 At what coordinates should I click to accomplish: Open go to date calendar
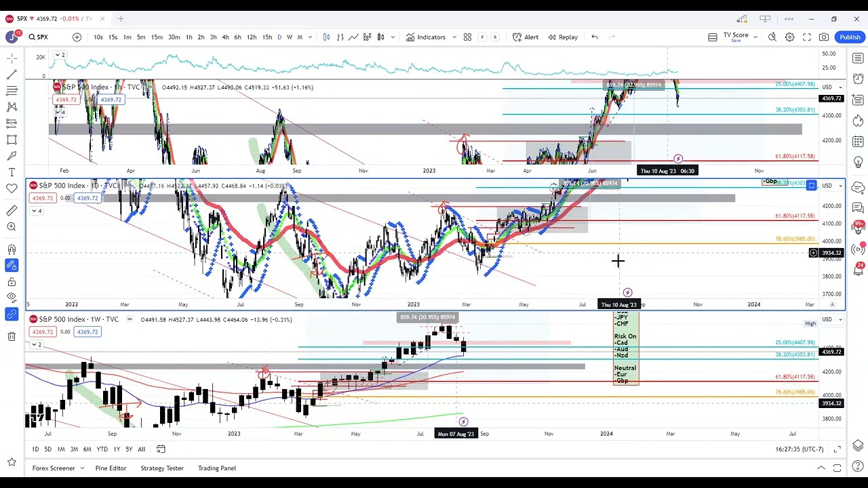[x=161, y=449]
